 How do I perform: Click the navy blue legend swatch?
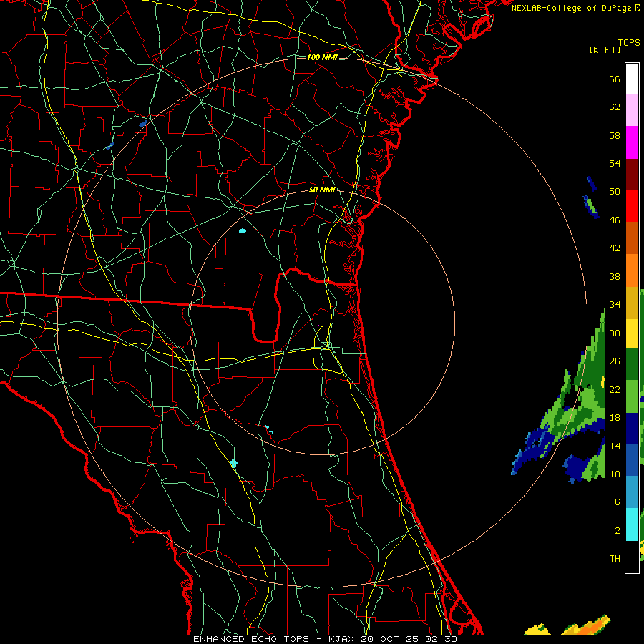click(x=632, y=429)
